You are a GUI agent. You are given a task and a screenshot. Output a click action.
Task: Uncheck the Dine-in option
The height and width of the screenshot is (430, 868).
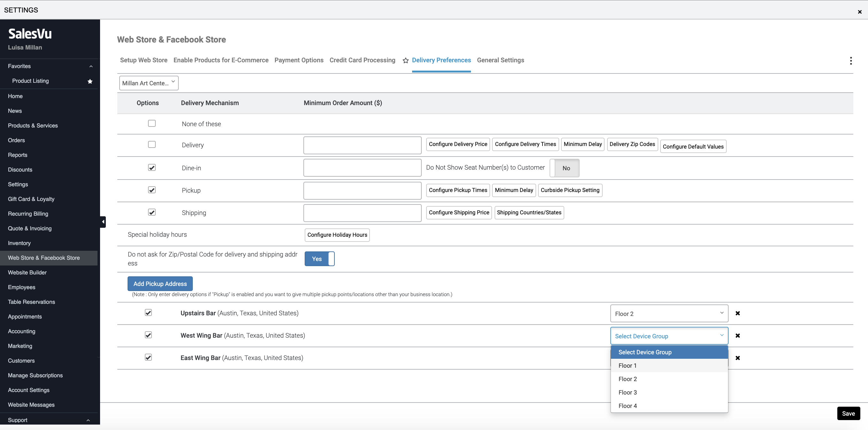pyautogui.click(x=152, y=167)
